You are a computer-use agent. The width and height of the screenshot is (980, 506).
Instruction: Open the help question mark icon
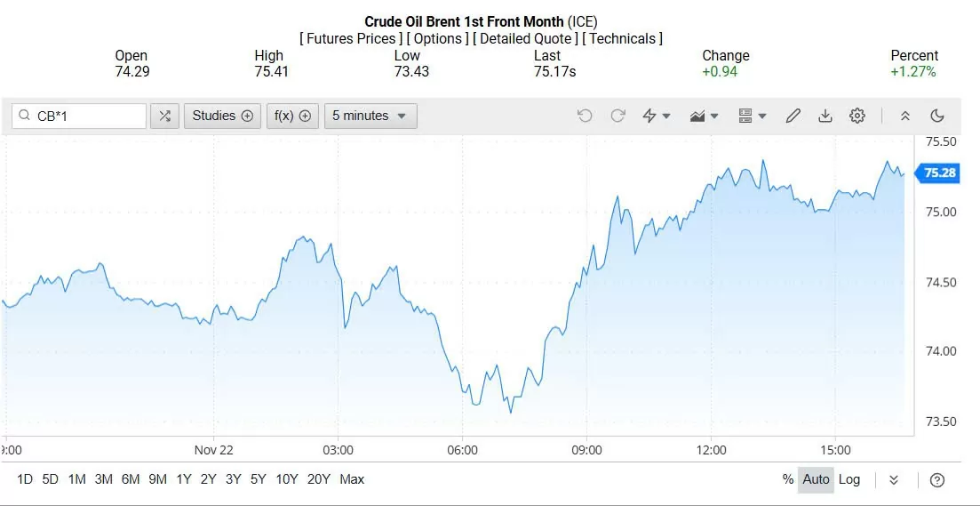coord(936,480)
